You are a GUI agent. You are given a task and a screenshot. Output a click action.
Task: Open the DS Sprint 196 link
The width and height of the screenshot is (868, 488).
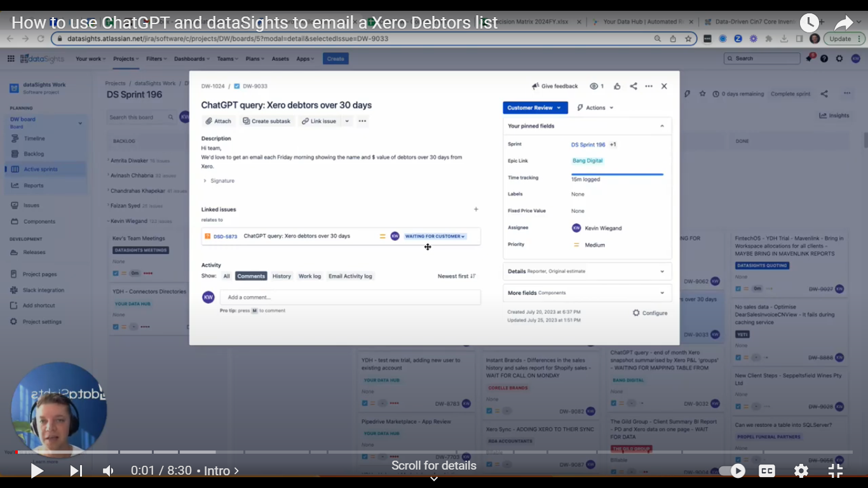588,145
